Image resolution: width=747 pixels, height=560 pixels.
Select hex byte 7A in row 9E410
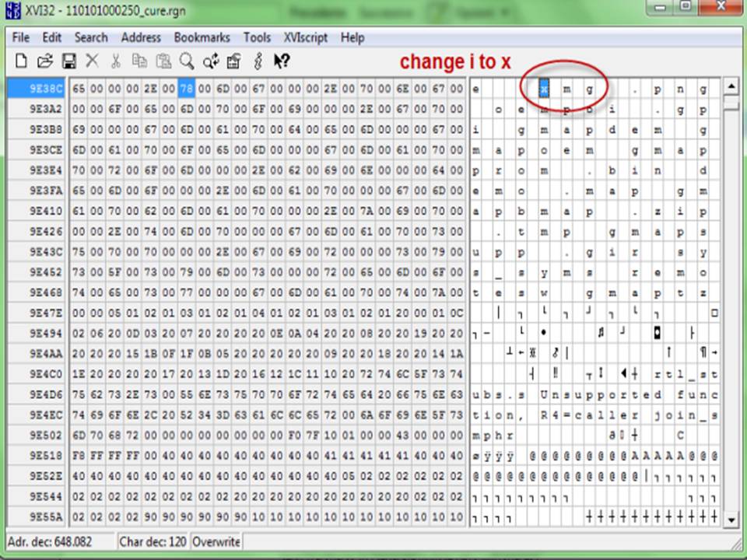click(x=366, y=211)
